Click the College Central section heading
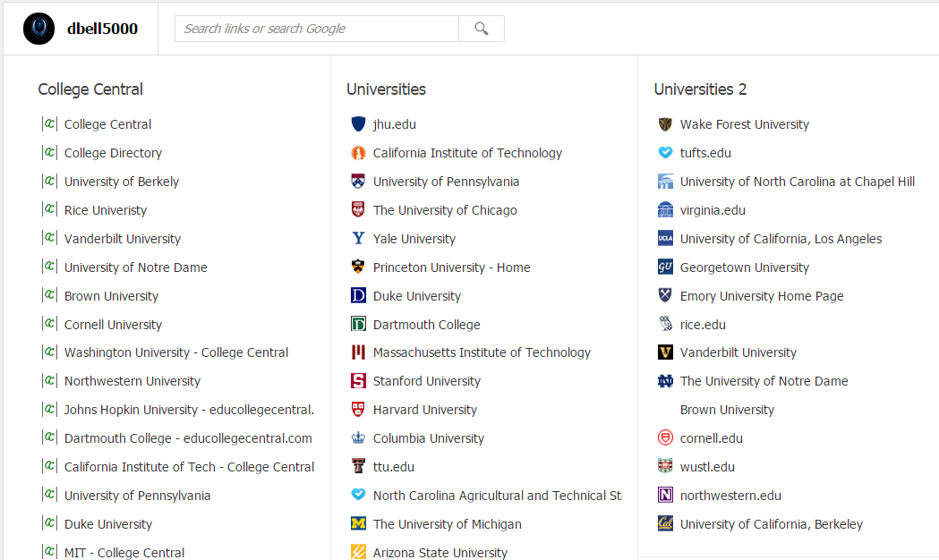This screenshot has width=939, height=560. [x=90, y=89]
